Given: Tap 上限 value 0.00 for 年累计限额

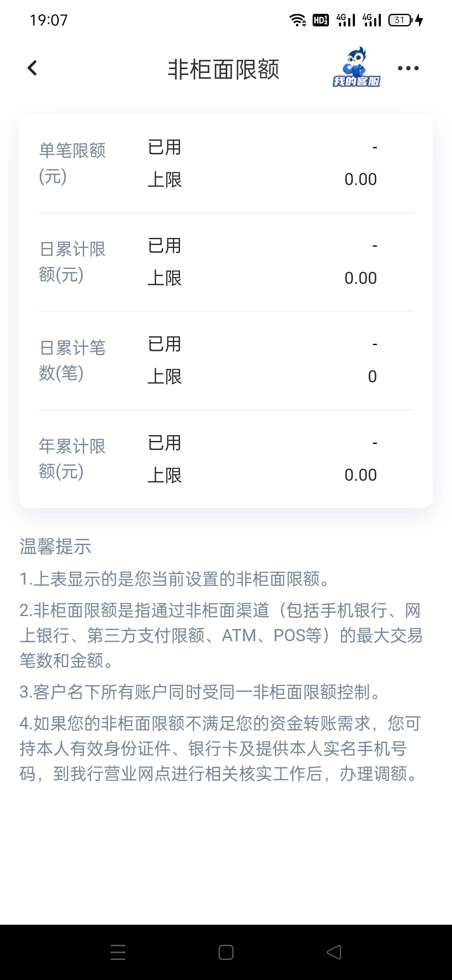Looking at the screenshot, I should [x=360, y=475].
